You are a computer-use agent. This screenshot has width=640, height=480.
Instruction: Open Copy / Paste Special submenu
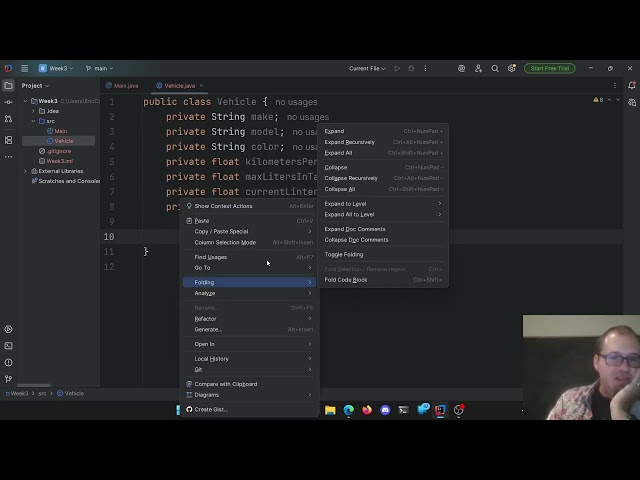click(250, 231)
